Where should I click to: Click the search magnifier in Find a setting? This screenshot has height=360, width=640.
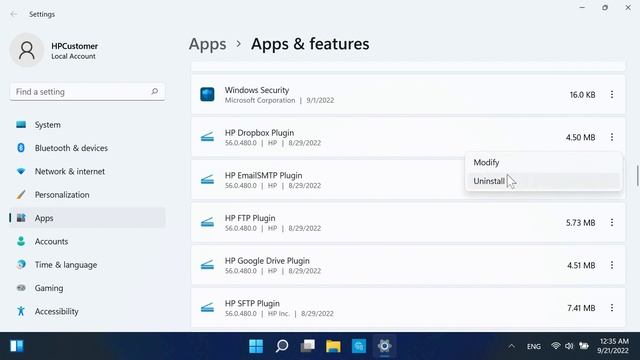[155, 91]
